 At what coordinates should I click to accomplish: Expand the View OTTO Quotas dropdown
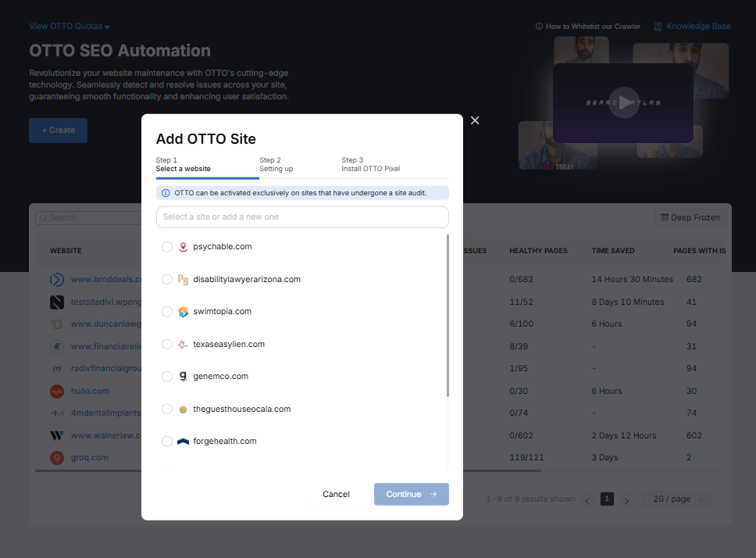pos(70,26)
